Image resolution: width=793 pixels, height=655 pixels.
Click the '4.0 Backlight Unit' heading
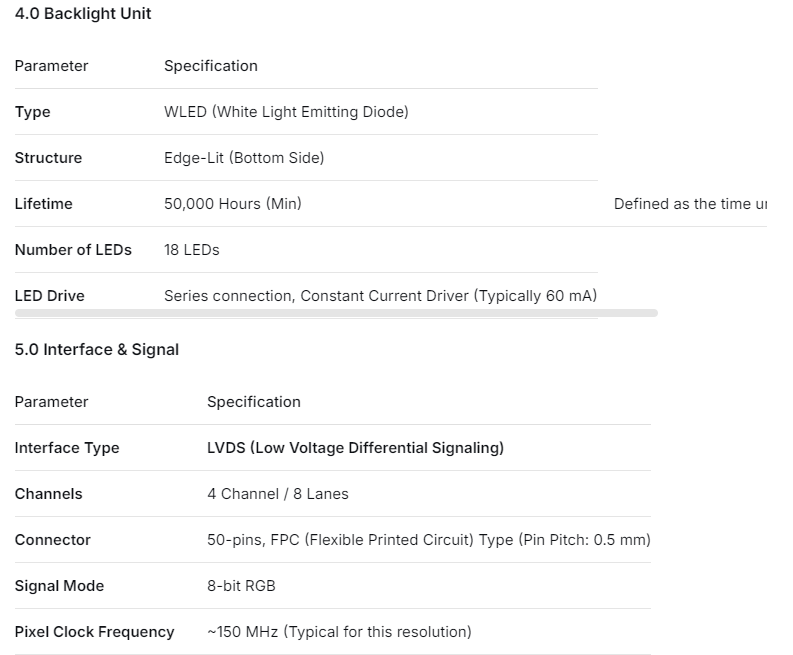point(83,14)
